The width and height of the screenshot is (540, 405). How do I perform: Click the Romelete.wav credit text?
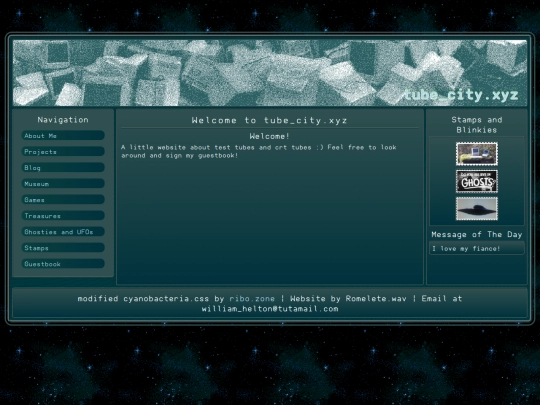376,299
